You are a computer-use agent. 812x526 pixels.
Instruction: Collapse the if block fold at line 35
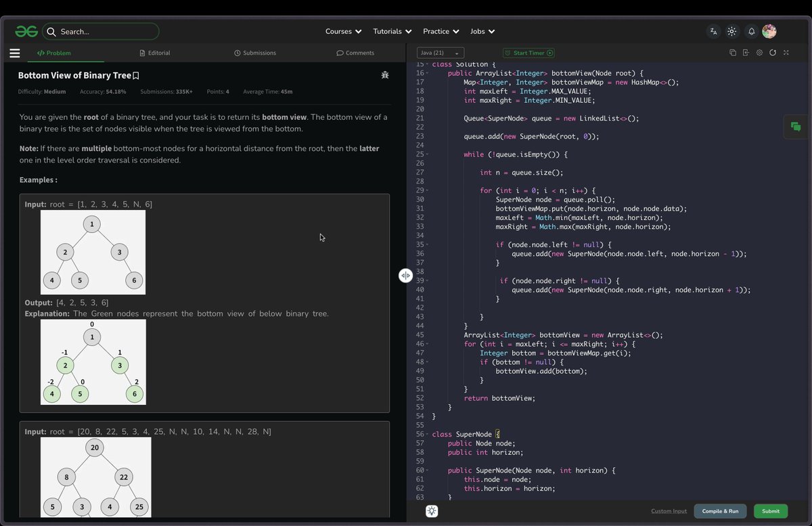(x=427, y=245)
